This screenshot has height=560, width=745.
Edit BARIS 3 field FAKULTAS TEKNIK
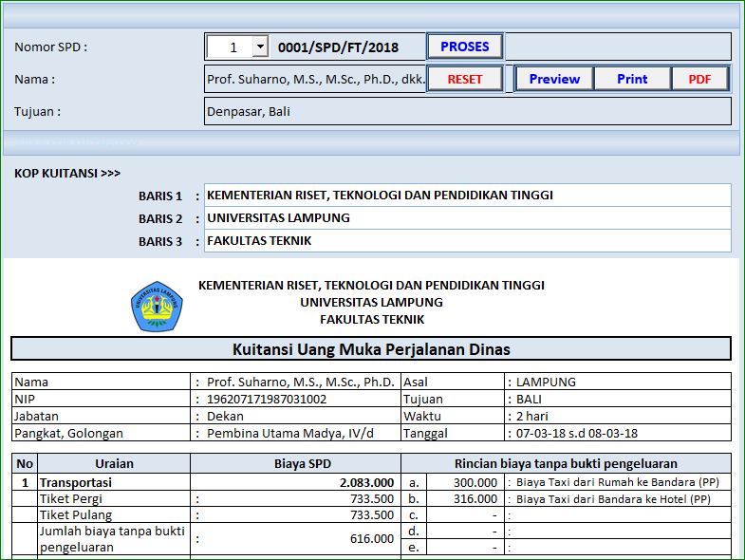(468, 240)
